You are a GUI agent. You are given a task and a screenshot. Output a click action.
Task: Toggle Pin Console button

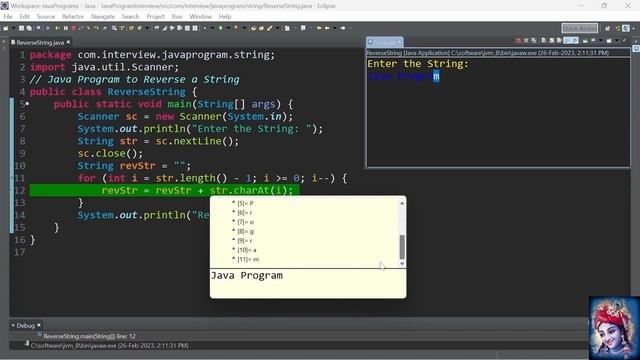pyautogui.click(x=585, y=40)
